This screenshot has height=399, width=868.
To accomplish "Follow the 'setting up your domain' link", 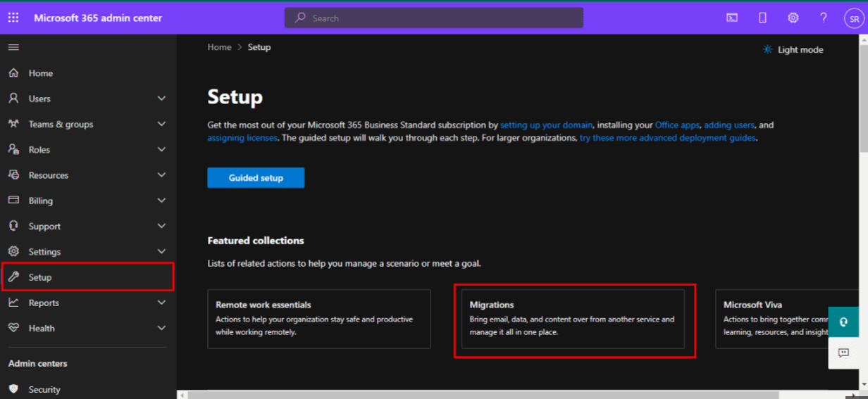I will pyautogui.click(x=547, y=125).
